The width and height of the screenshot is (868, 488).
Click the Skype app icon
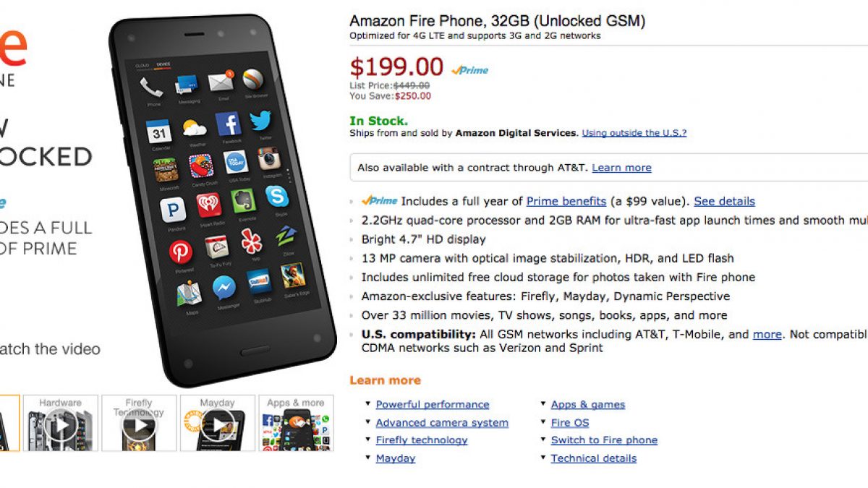click(276, 197)
